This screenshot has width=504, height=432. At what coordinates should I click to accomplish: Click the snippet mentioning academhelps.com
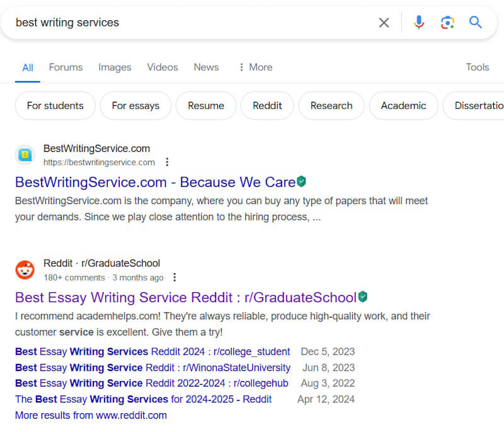pos(222,324)
